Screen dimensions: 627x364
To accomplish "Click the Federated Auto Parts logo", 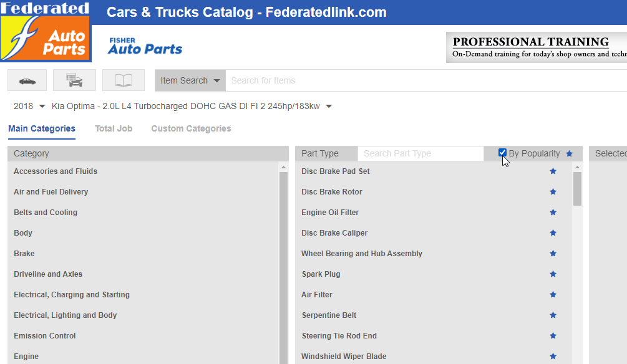I will pyautogui.click(x=46, y=32).
